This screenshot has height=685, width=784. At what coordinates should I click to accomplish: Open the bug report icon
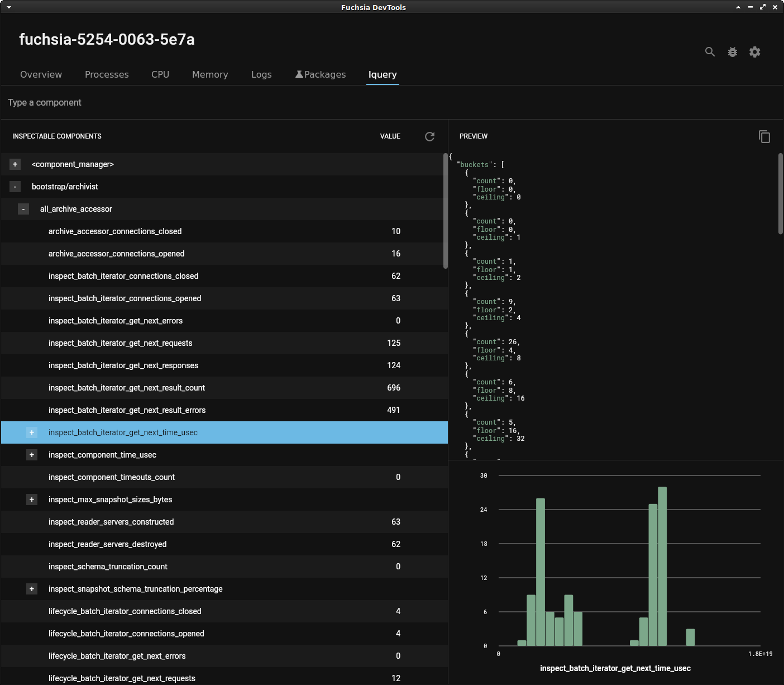pyautogui.click(x=733, y=52)
